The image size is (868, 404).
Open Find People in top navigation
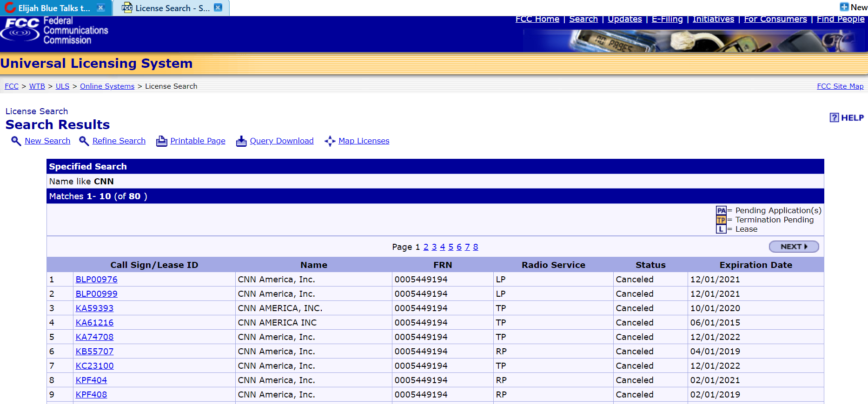tap(841, 19)
